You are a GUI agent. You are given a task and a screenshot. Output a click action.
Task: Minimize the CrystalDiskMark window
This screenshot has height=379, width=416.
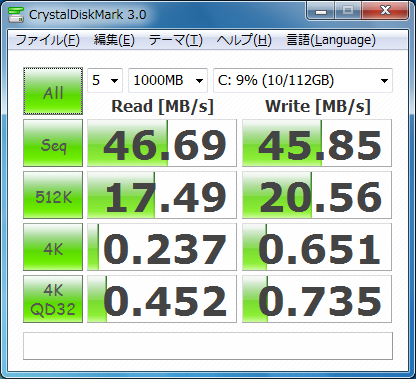(321, 11)
